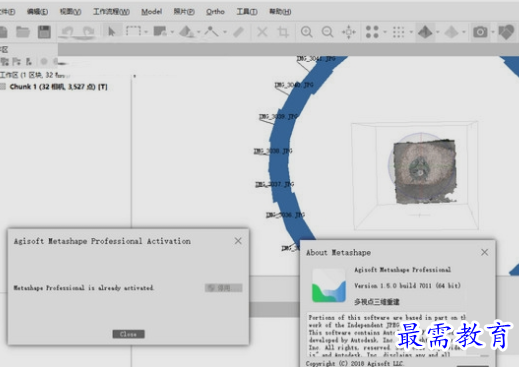Image resolution: width=519 pixels, height=367 pixels.
Task: Toggle the tiled model view icon
Action: click(x=451, y=32)
